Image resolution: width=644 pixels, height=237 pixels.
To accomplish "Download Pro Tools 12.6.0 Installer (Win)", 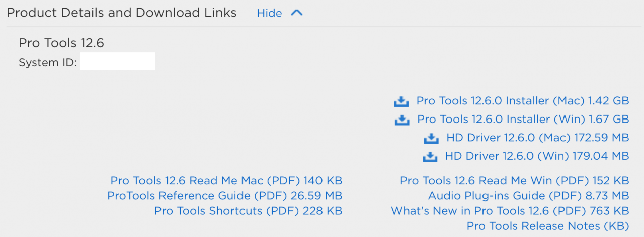I will (523, 120).
